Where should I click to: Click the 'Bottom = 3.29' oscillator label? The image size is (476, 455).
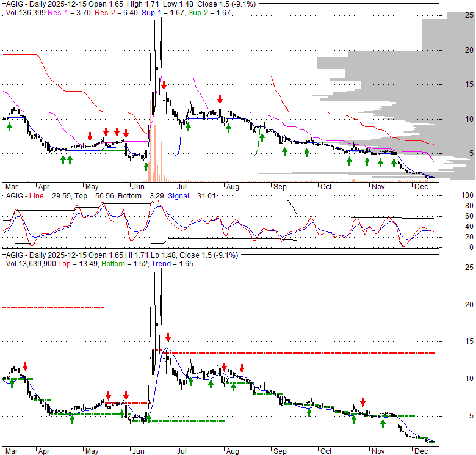141,196
